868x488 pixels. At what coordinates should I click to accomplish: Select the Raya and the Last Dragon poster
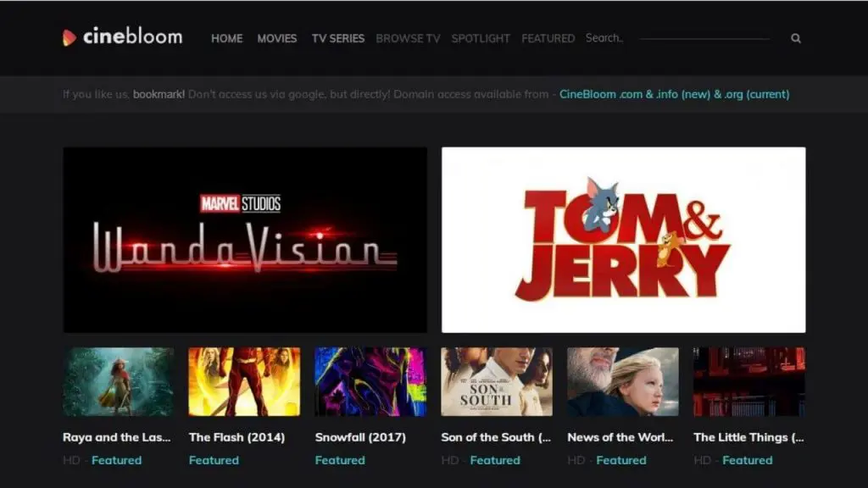point(119,381)
